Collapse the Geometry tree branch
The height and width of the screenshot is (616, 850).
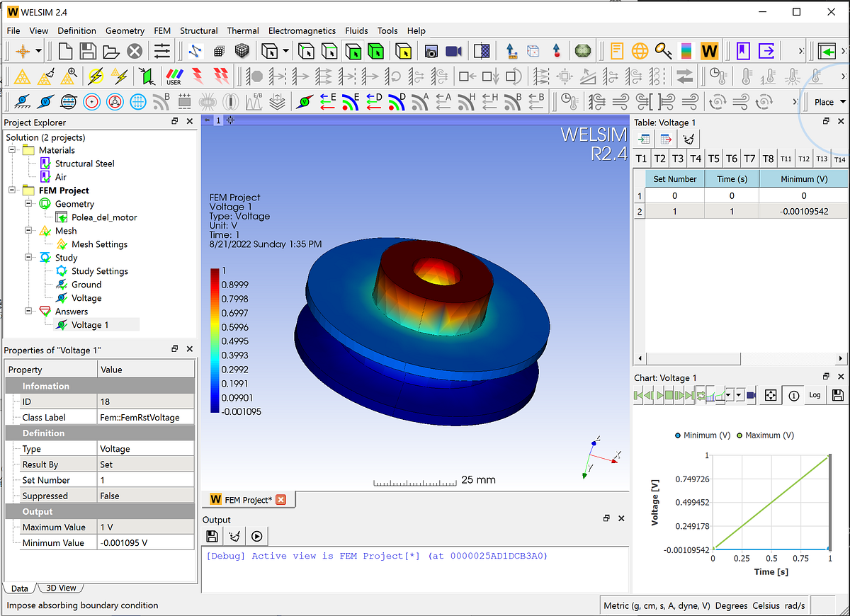click(27, 203)
